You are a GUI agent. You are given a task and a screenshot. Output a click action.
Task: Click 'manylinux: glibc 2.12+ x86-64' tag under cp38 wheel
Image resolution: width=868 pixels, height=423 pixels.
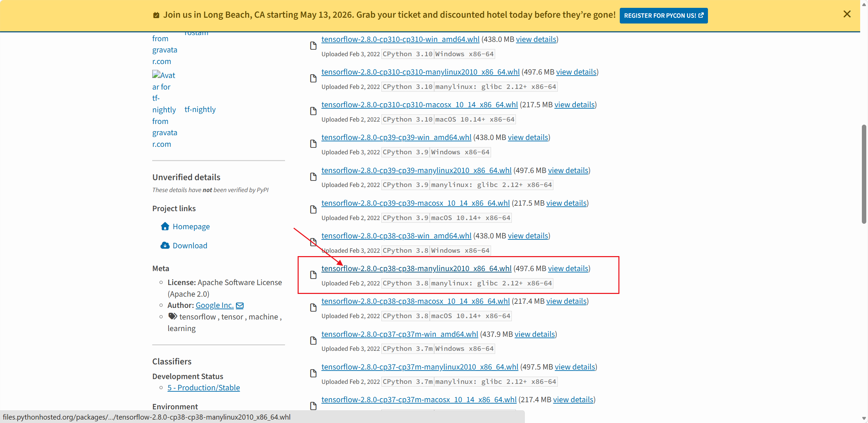pos(491,283)
